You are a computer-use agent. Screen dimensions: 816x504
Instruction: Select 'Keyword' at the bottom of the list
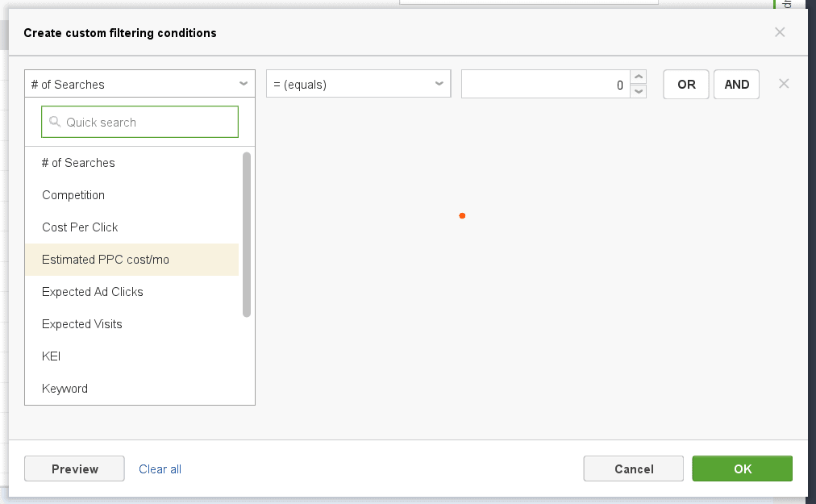[65, 388]
